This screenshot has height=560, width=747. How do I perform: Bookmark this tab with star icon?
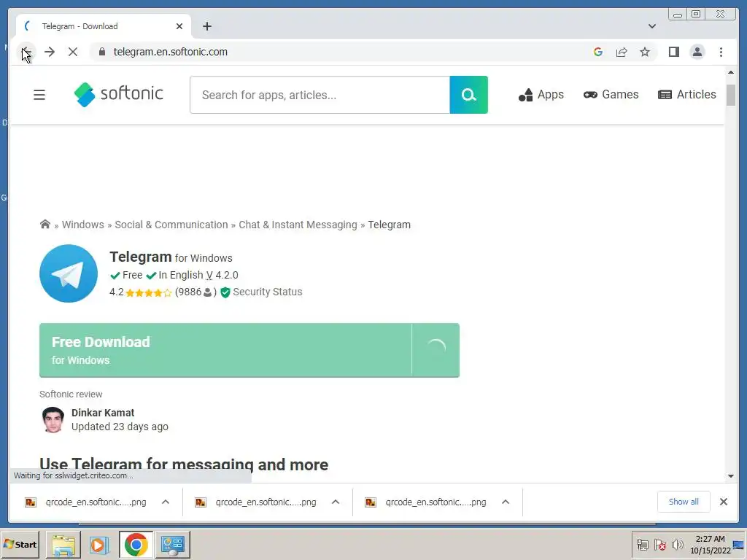645,52
